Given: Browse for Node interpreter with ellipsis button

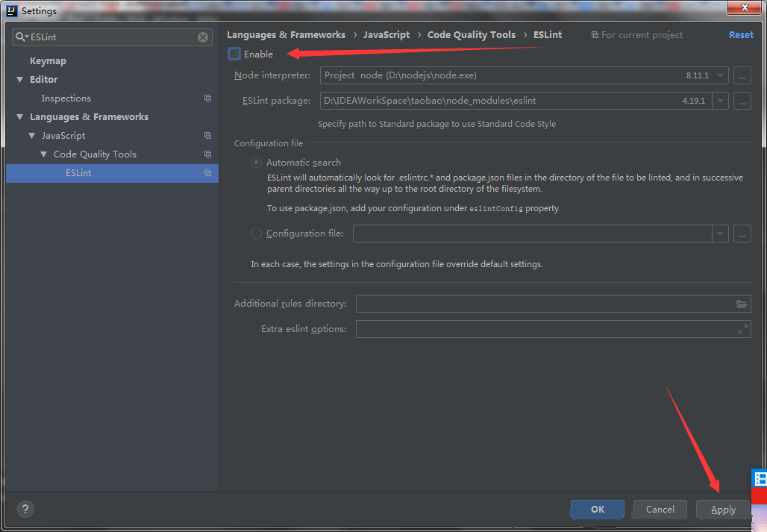Looking at the screenshot, I should pos(742,76).
